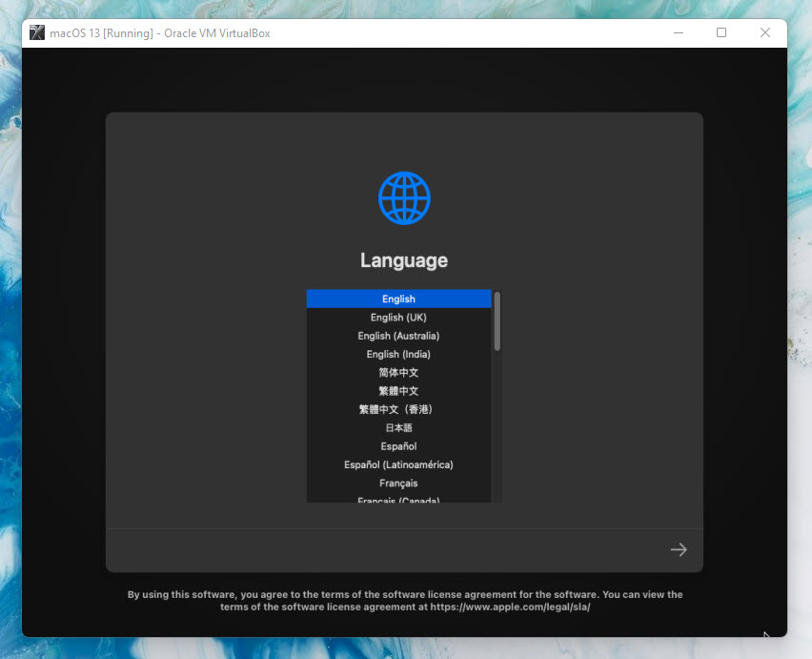The image size is (812, 659).
Task: Click the VirtualBox icon in the title bar
Action: pyautogui.click(x=37, y=32)
